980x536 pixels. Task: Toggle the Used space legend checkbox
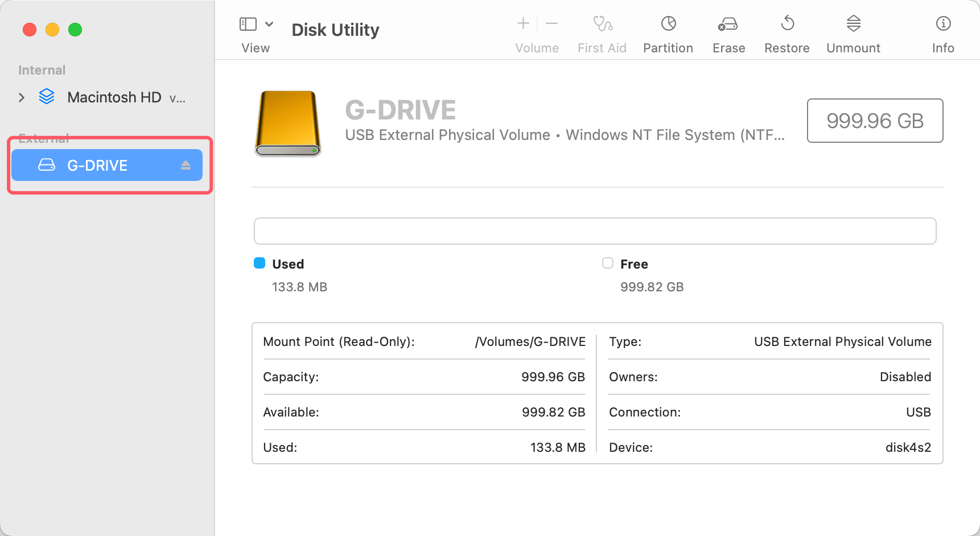coord(260,263)
